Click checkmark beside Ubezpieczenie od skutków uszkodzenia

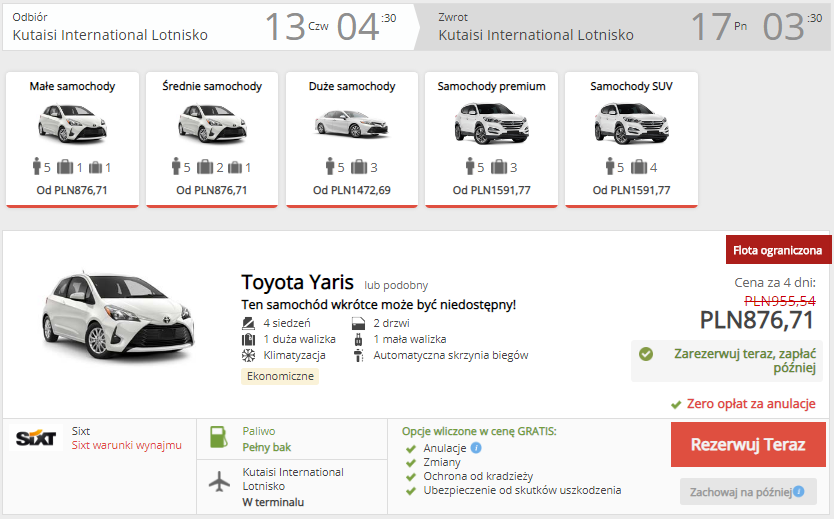pyautogui.click(x=411, y=491)
